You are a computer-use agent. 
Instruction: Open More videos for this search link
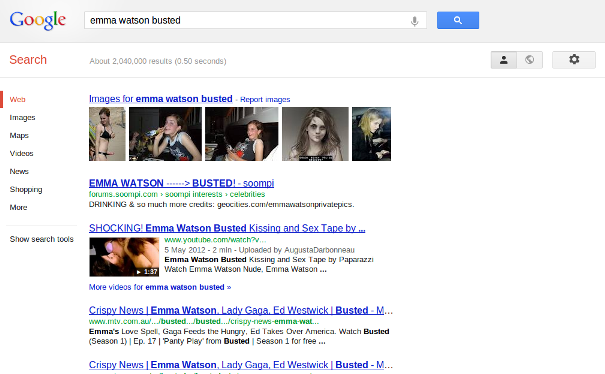click(x=160, y=287)
